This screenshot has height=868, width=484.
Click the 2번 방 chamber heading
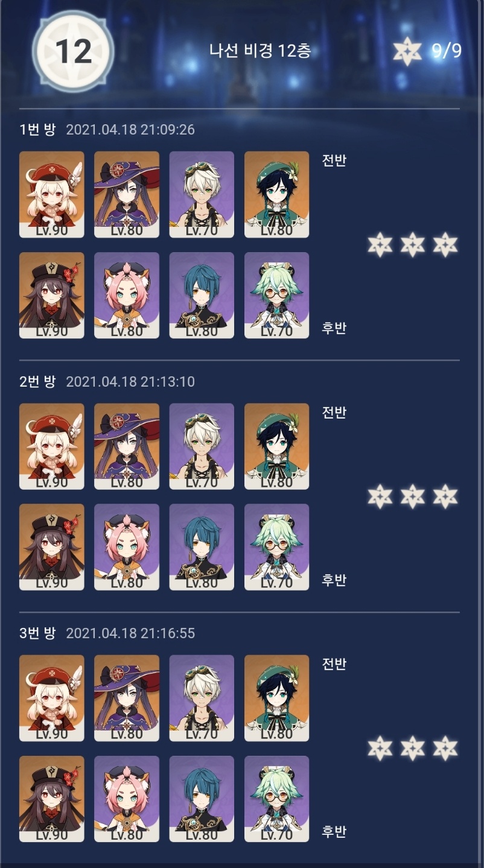point(37,382)
